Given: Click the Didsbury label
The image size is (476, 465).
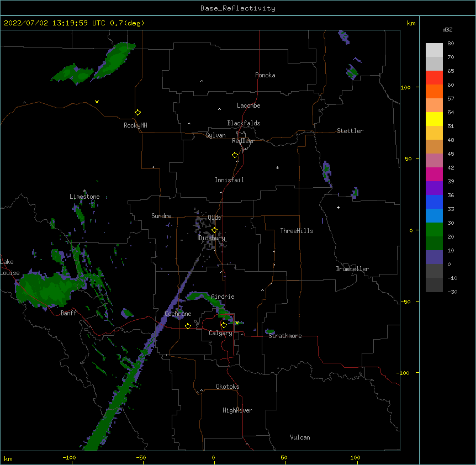Looking at the screenshot, I should 211,238.
